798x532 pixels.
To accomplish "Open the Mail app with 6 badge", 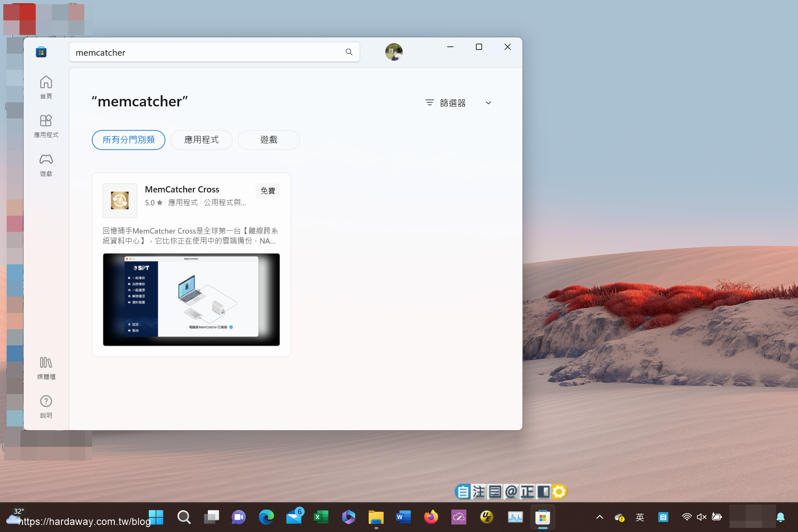I will [x=294, y=517].
